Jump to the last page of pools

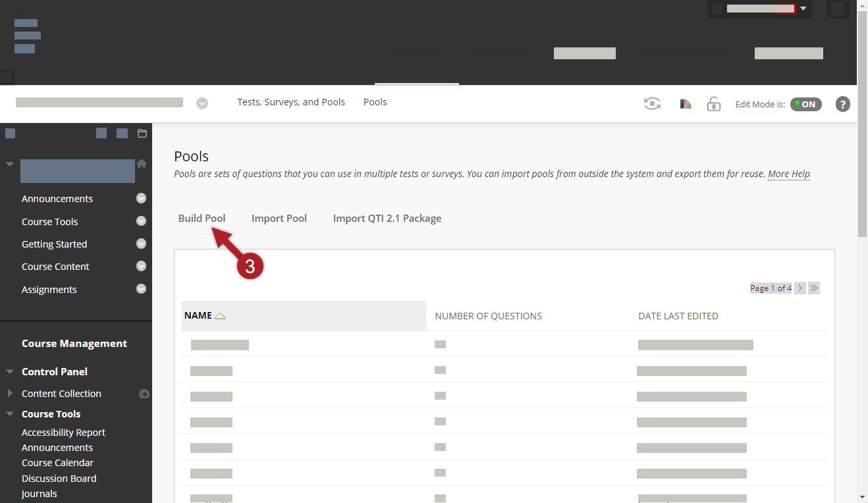pyautogui.click(x=814, y=288)
